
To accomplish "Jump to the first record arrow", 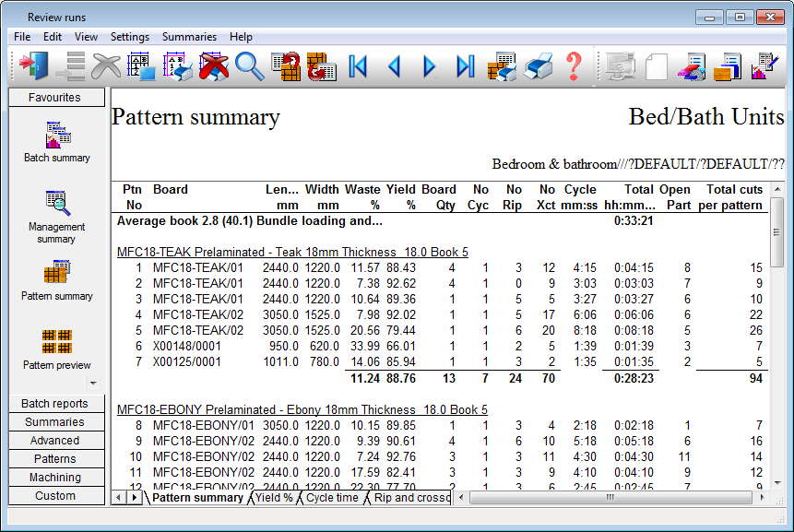I will click(358, 66).
